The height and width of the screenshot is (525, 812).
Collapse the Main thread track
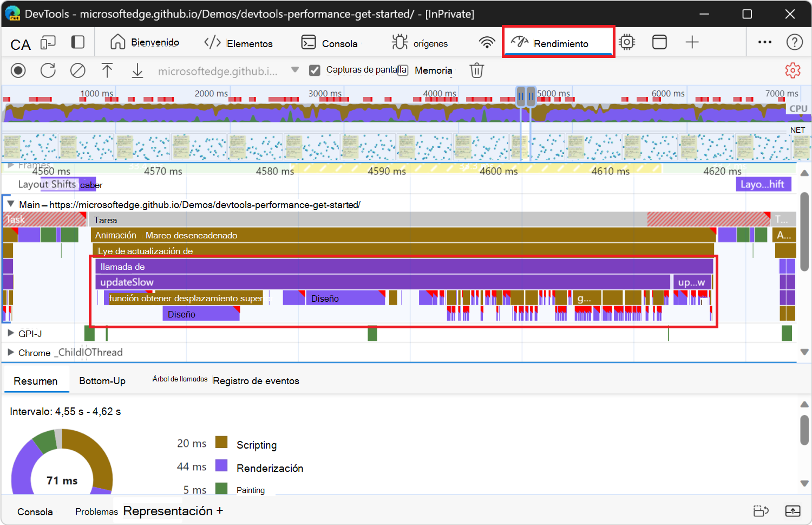point(11,204)
